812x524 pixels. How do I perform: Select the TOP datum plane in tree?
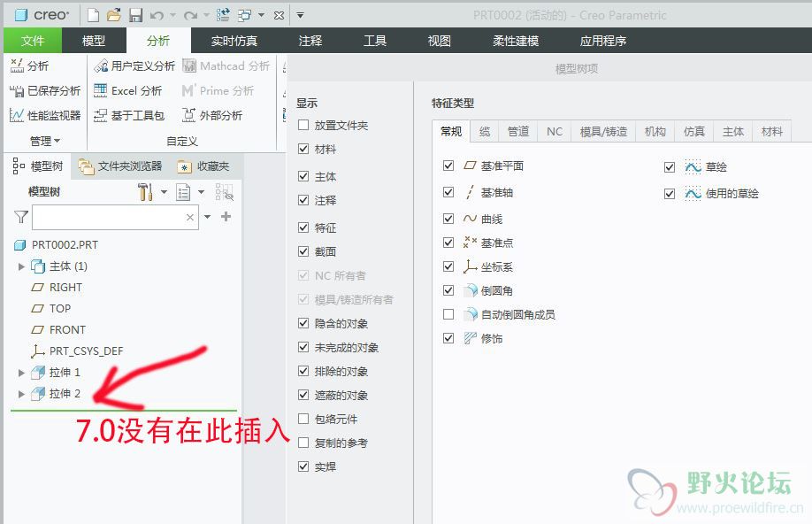tap(50, 308)
